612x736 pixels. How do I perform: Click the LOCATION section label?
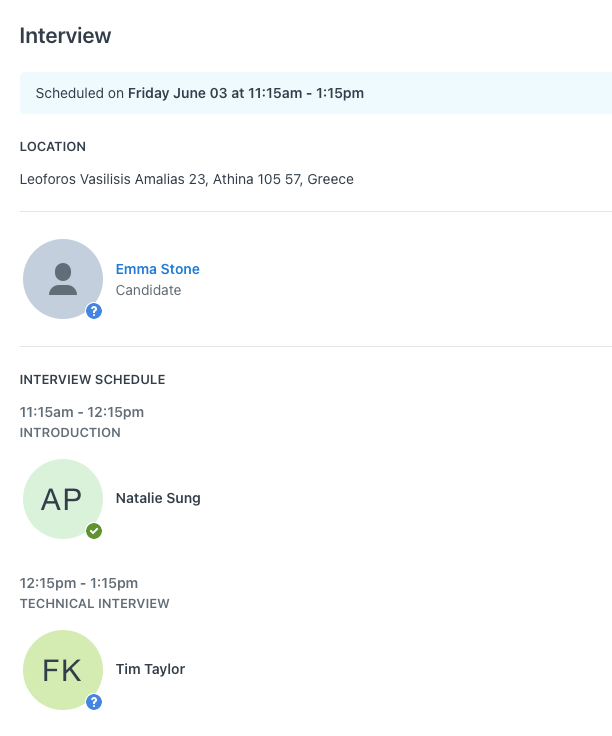coord(53,146)
